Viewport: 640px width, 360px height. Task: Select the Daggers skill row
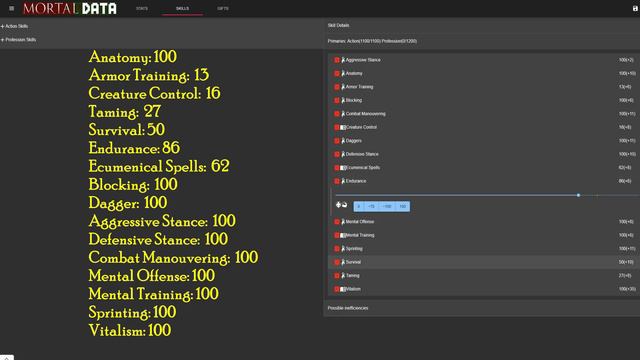[x=484, y=141]
